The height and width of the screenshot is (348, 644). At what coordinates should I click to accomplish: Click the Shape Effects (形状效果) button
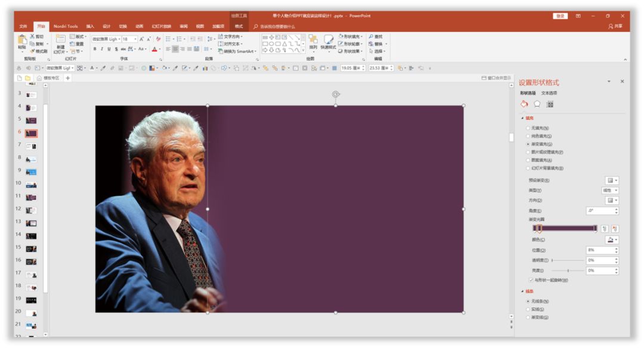coord(351,51)
